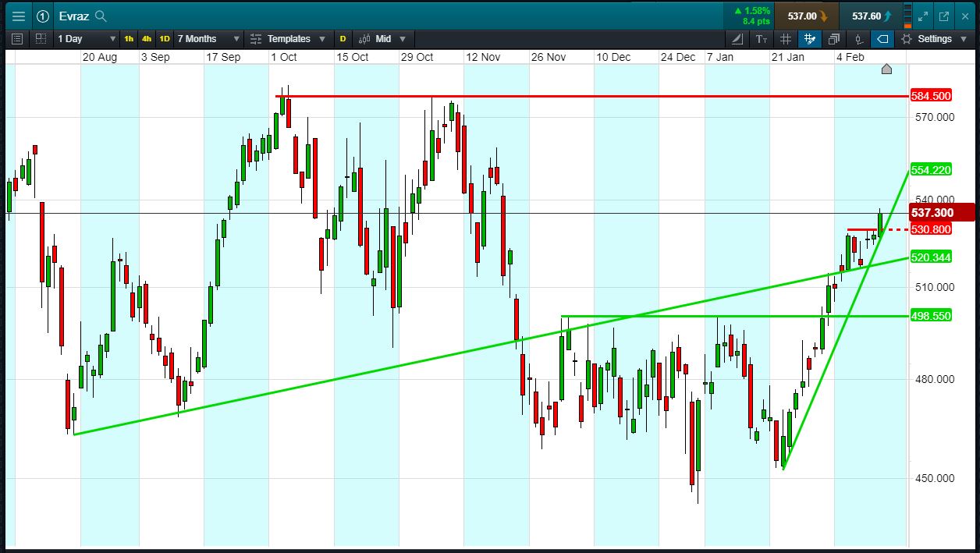Select the text annotation tool
This screenshot has height=553, width=980.
(x=762, y=38)
